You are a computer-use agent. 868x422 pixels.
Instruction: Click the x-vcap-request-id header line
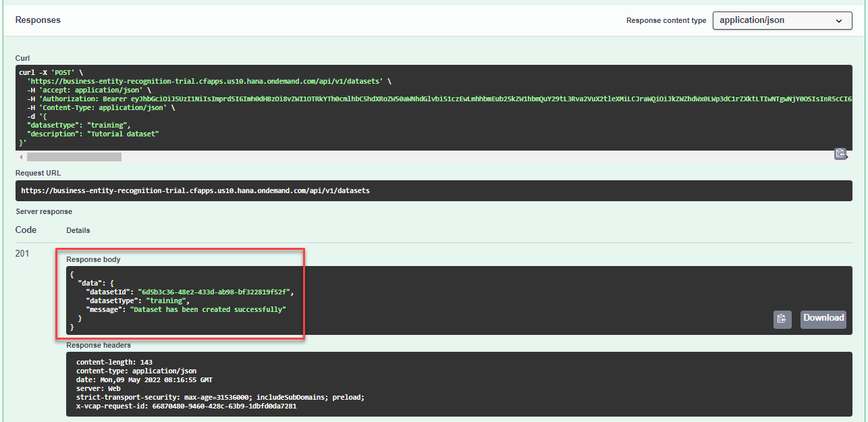click(186, 406)
